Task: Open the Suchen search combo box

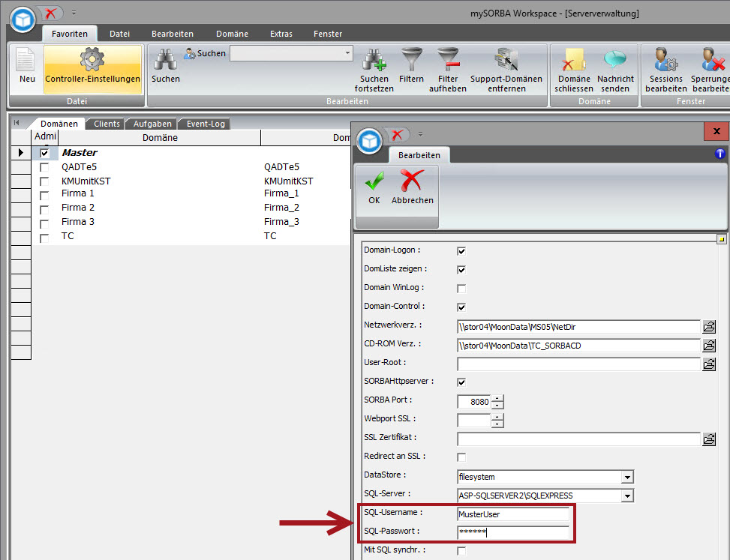Action: (347, 53)
